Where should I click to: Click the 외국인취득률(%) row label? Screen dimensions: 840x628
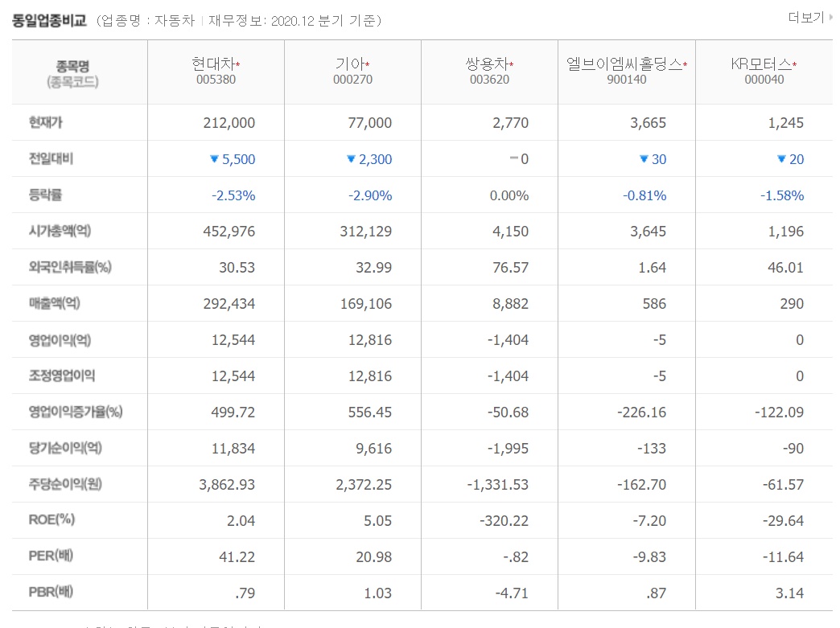(70, 267)
